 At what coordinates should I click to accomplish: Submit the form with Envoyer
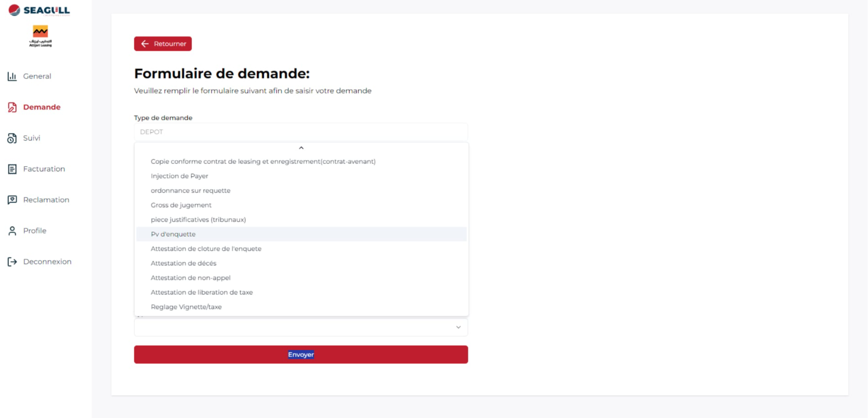pyautogui.click(x=301, y=355)
